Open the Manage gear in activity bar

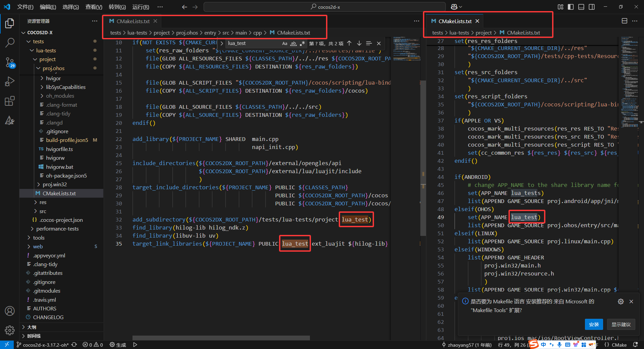10,331
